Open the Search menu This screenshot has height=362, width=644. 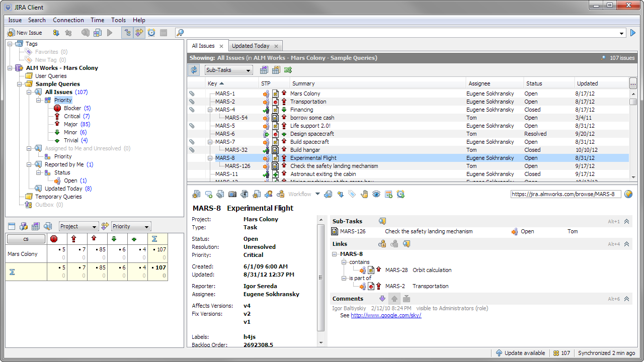tap(37, 20)
